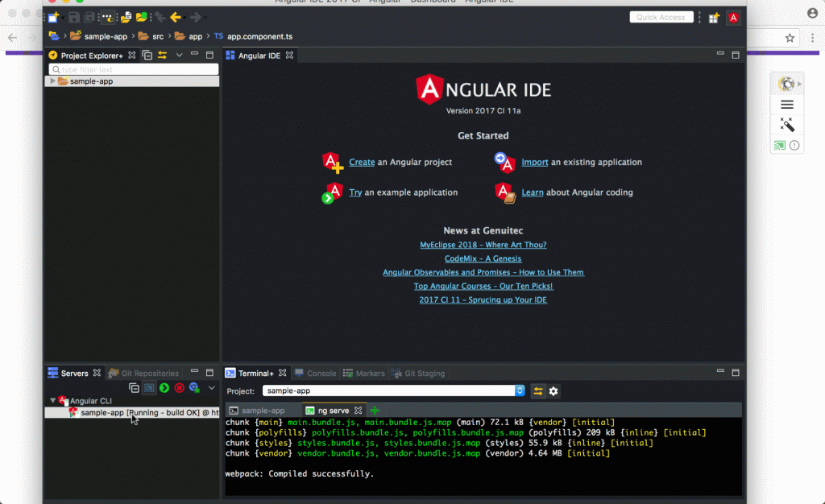This screenshot has height=504, width=825.
Task: Toggle the Live Preview cast icon in Servers
Action: tap(149, 388)
